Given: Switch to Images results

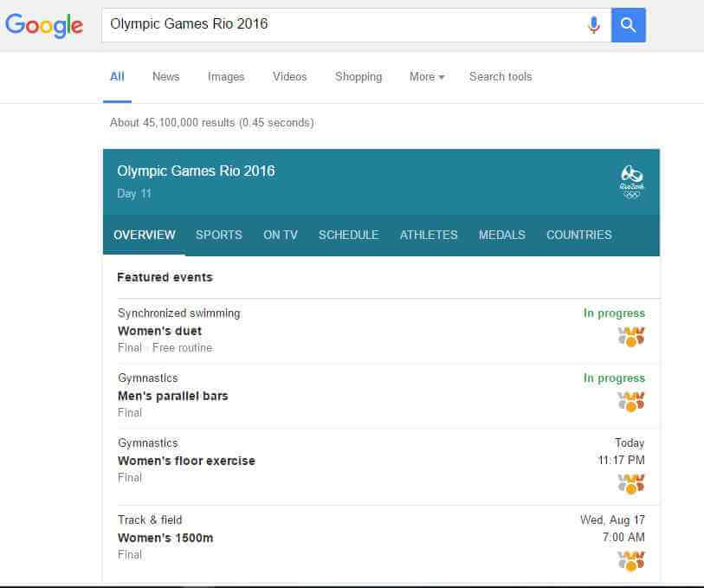Looking at the screenshot, I should point(226,77).
